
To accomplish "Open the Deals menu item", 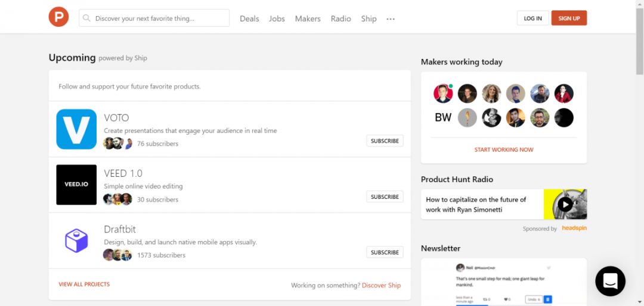I will pyautogui.click(x=249, y=18).
